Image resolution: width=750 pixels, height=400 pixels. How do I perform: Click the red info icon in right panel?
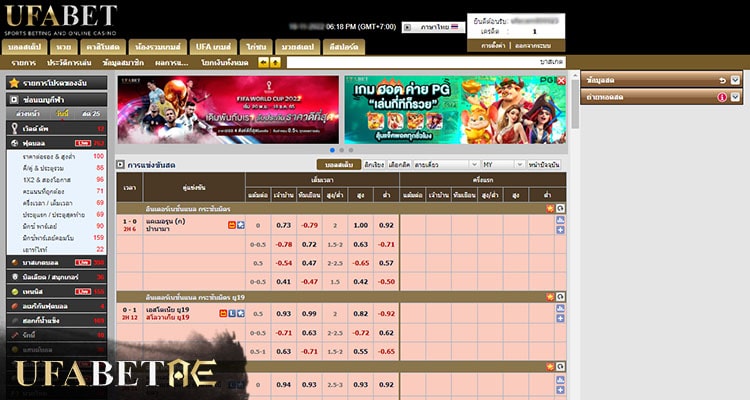coord(722,97)
